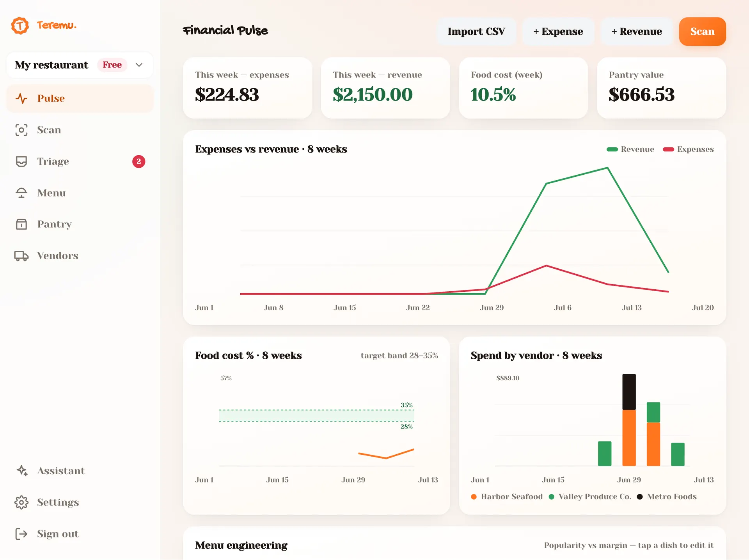Click 'Popularity vs margin — tap a dish' text
Screen dimensions: 749x560
(629, 545)
